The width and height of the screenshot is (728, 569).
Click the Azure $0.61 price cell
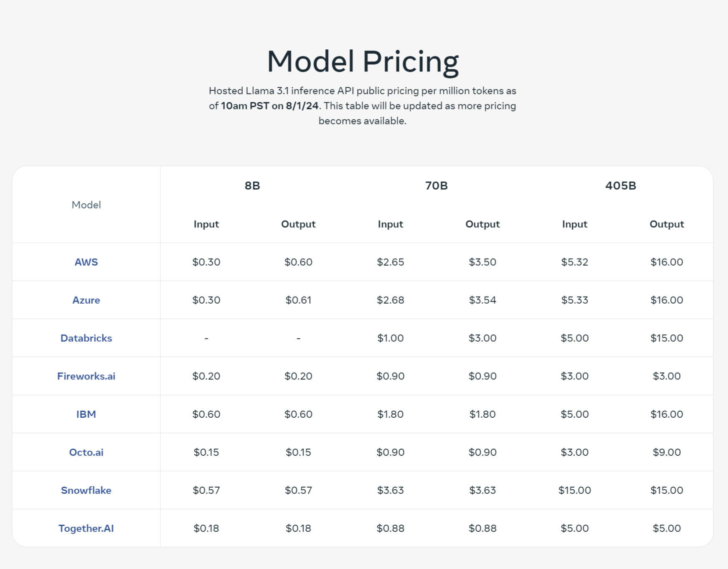click(x=298, y=300)
